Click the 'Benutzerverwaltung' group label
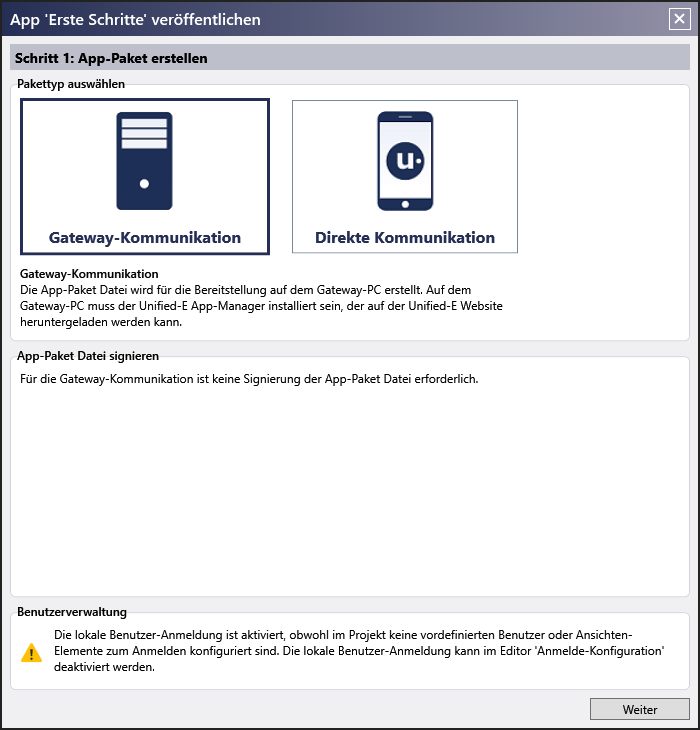700x730 pixels. click(x=72, y=612)
